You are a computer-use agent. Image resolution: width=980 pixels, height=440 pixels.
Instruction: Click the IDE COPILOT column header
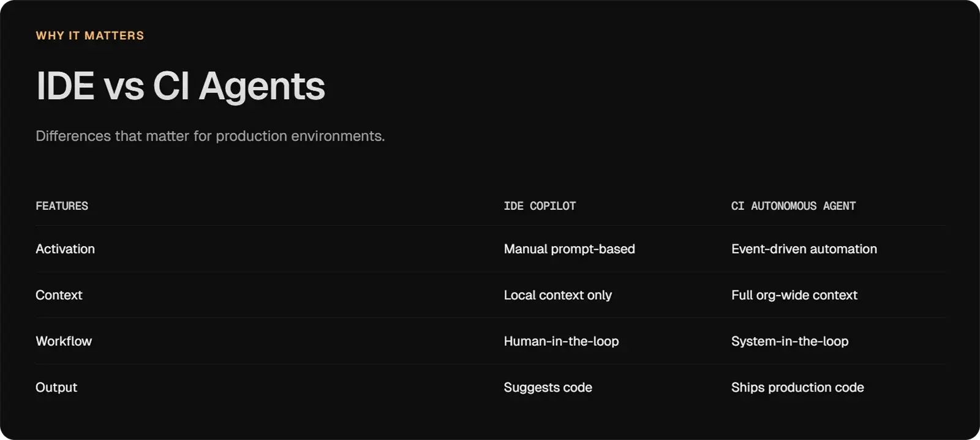[x=540, y=206]
